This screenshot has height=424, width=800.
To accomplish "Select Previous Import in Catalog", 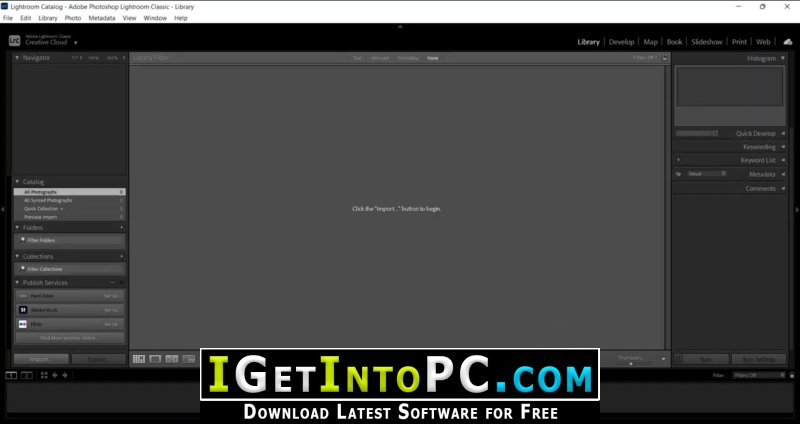I will (69, 217).
